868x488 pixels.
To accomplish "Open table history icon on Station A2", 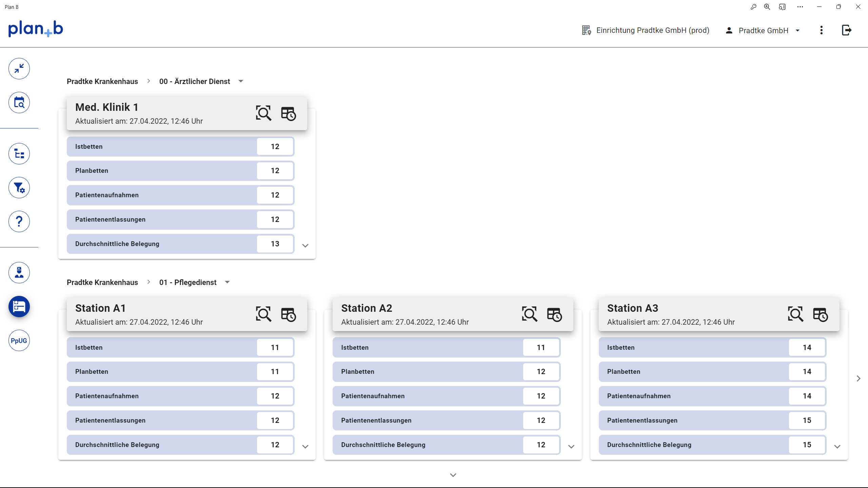I will coord(554,314).
